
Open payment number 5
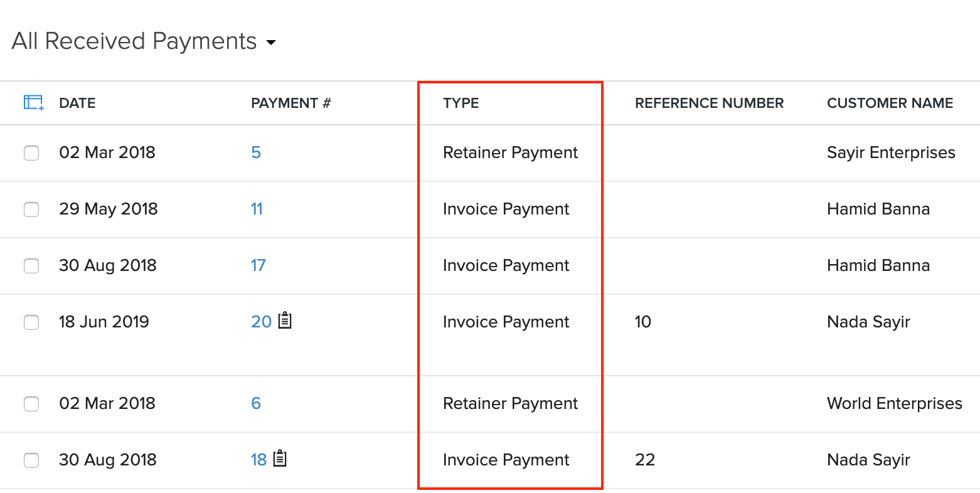(256, 152)
